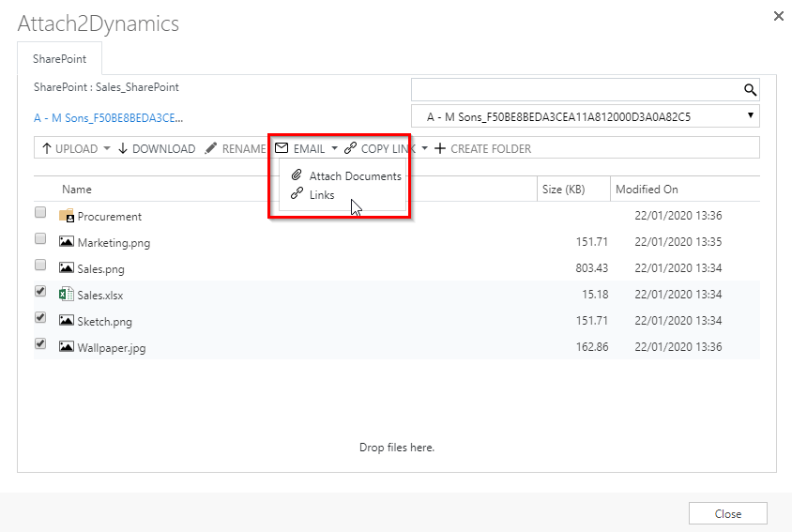Click the Sales.xlsx Excel file icon

tap(67, 294)
